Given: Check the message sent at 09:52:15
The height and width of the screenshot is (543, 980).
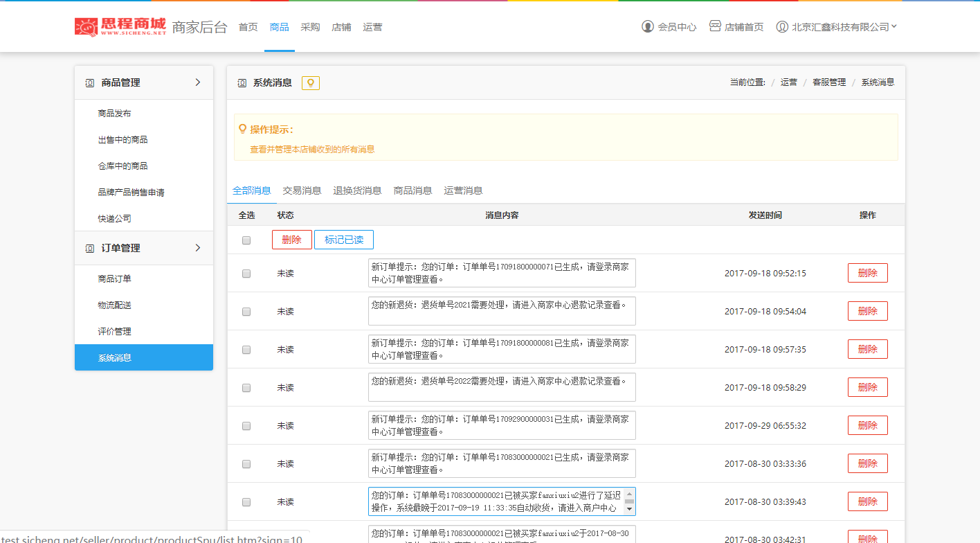Looking at the screenshot, I should (246, 274).
